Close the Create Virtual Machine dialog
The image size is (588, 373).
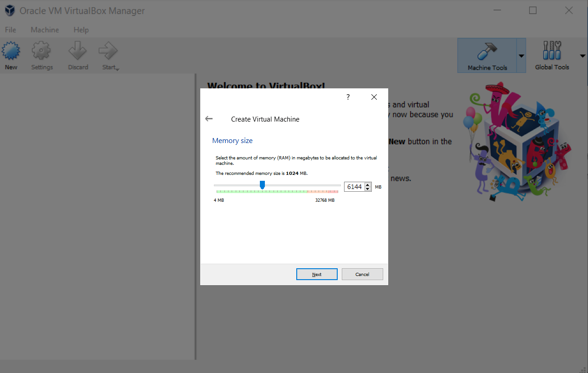click(374, 97)
